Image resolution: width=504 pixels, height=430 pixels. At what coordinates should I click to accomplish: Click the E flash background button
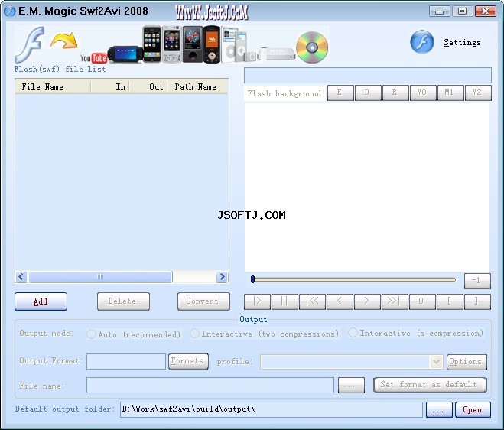pyautogui.click(x=340, y=93)
